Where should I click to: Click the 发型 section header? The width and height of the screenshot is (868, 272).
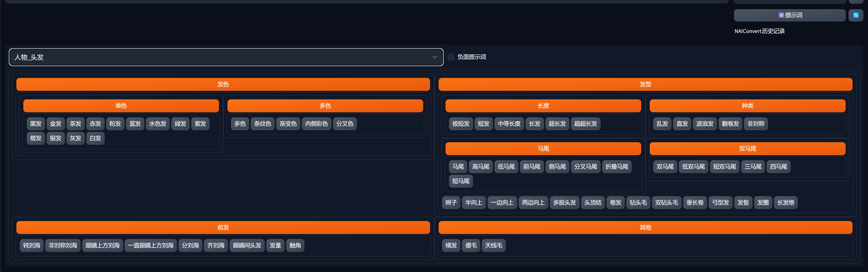coord(645,84)
